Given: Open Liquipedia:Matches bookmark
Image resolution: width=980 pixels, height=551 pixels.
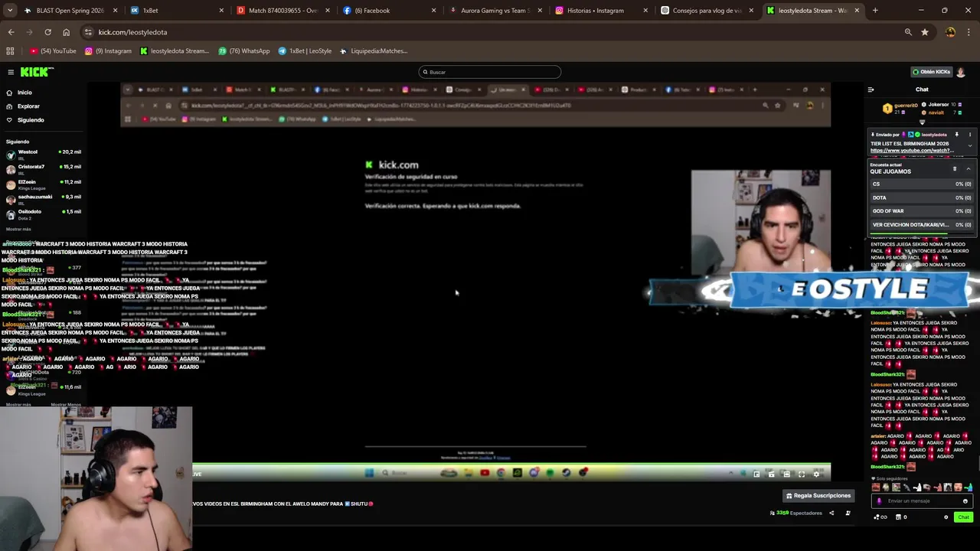Looking at the screenshot, I should coord(373,51).
